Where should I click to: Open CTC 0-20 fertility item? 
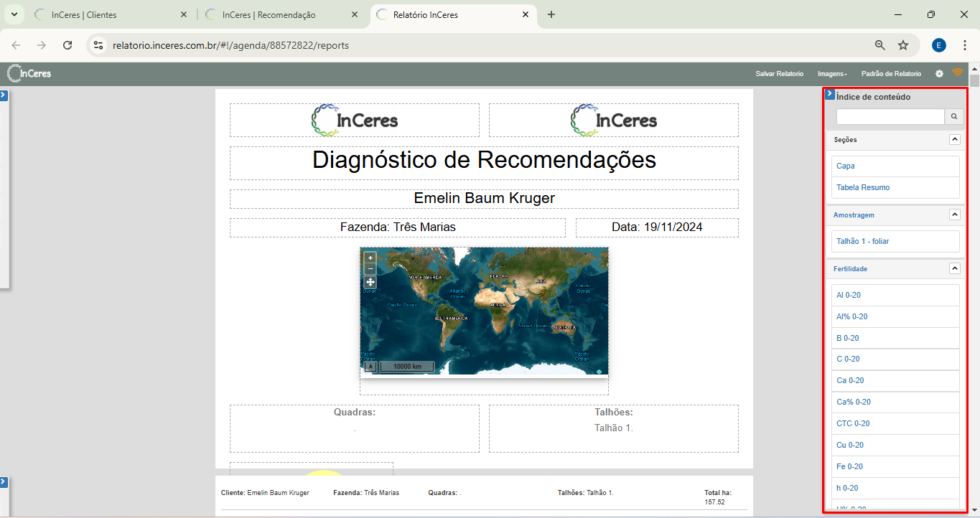pyautogui.click(x=895, y=423)
